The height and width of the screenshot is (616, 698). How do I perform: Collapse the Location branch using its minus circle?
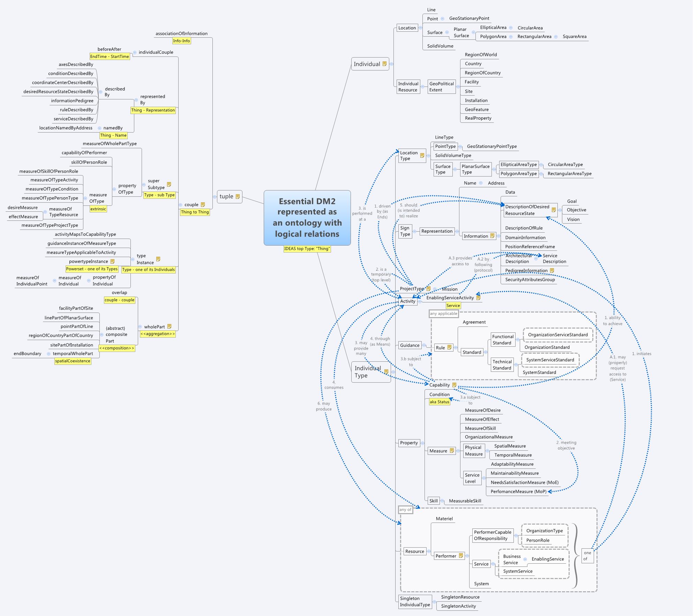[x=420, y=28]
